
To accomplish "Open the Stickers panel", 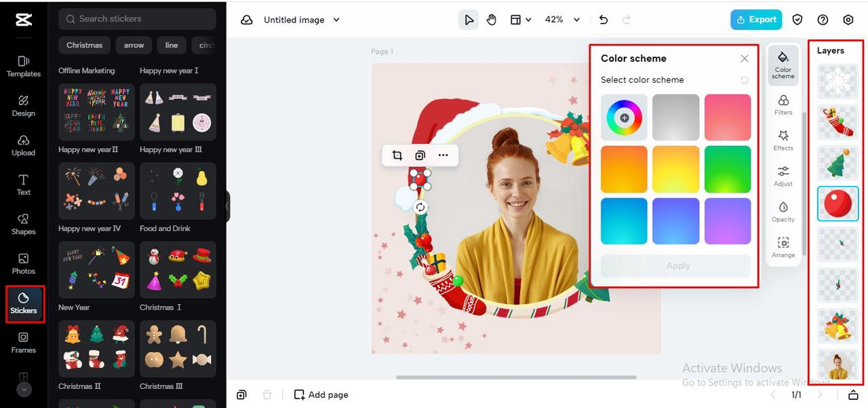I will (24, 303).
